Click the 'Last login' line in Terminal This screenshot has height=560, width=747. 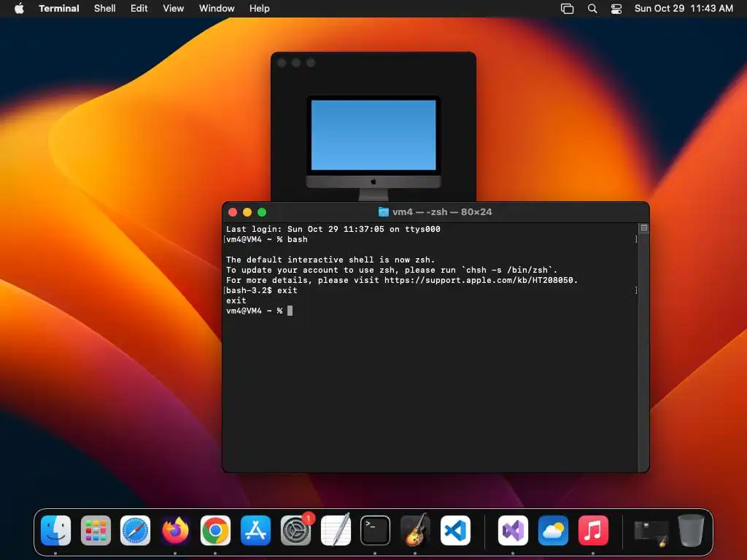pyautogui.click(x=333, y=229)
